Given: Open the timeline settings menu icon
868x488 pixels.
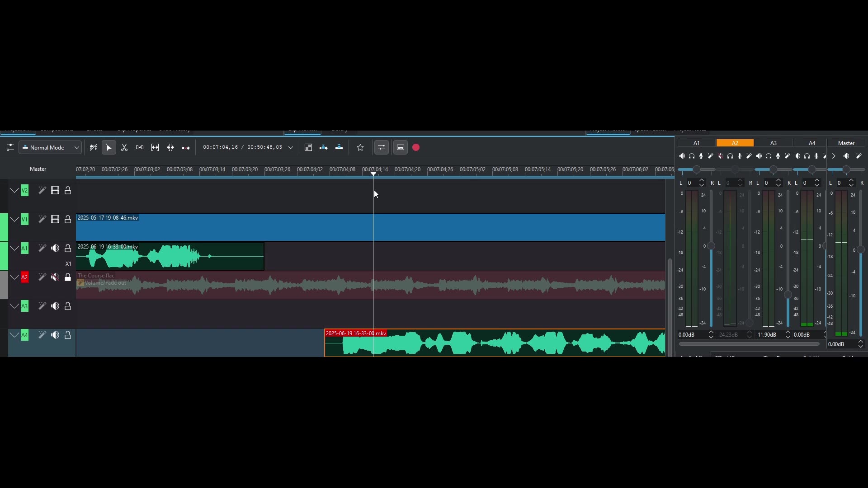Looking at the screenshot, I should click(10, 147).
